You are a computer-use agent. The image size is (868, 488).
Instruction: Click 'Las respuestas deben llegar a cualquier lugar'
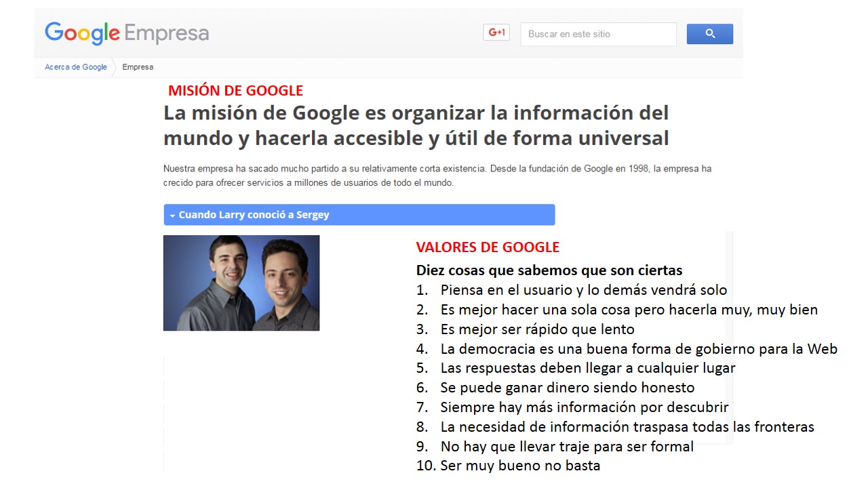pos(588,368)
